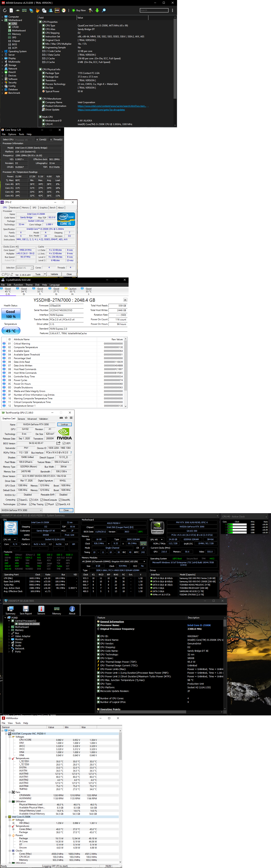Screen dimensions: 271x868
Task: Click Lookup button in GPU-Z
Action: coord(64,424)
